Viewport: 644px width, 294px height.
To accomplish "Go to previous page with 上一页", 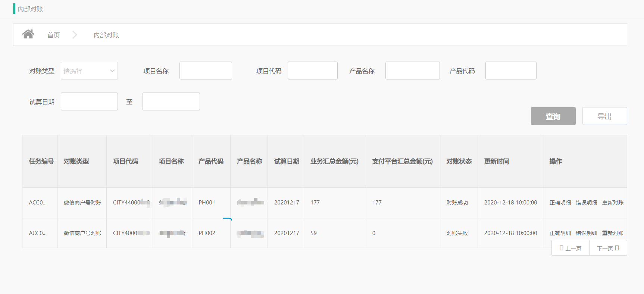I will (x=570, y=248).
